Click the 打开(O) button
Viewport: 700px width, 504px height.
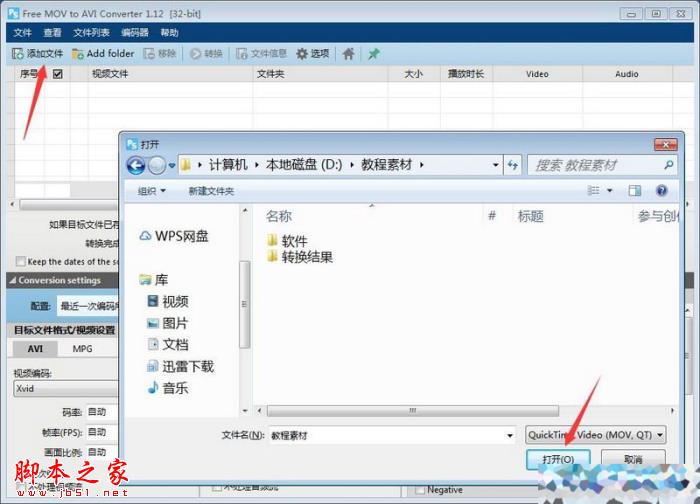point(558,459)
